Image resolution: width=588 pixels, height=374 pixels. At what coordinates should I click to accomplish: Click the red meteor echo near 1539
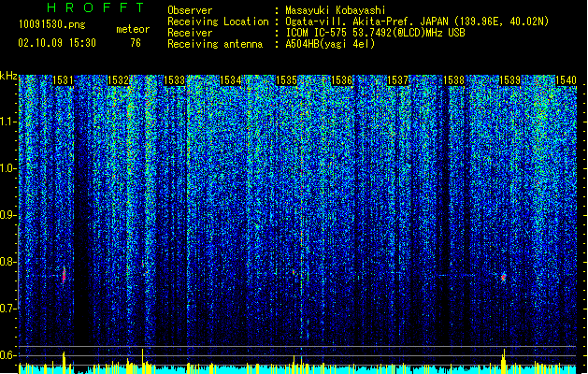click(503, 278)
